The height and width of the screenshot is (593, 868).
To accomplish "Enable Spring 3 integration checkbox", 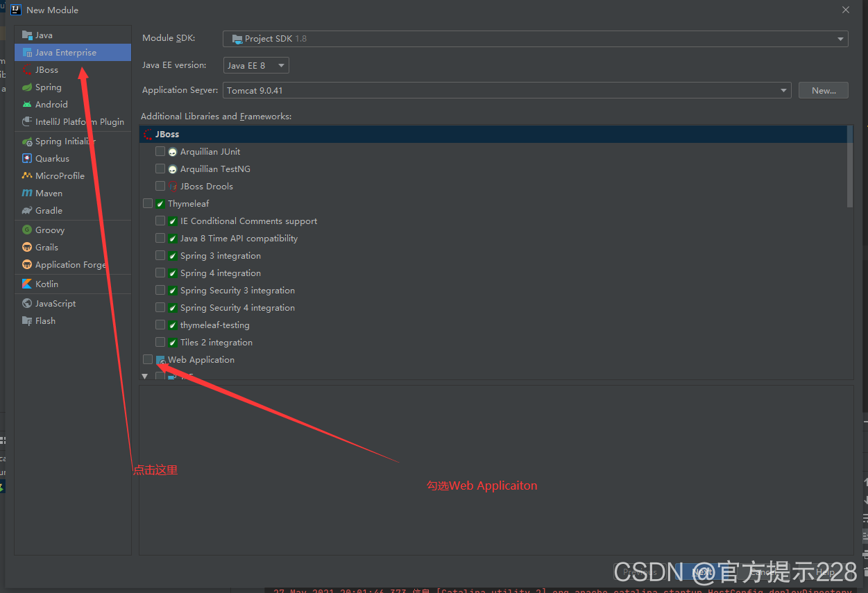I will [x=160, y=255].
